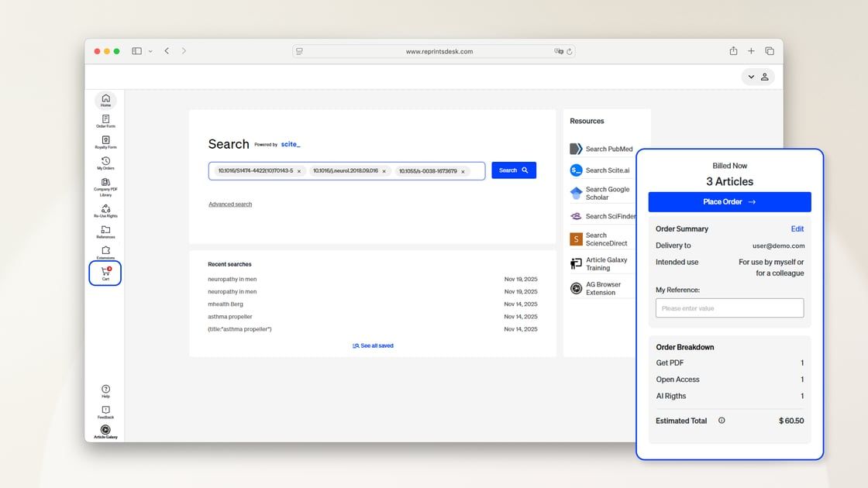Open Article Galaxy Training resource
Screen dimensions: 868x488
[x=601, y=264]
